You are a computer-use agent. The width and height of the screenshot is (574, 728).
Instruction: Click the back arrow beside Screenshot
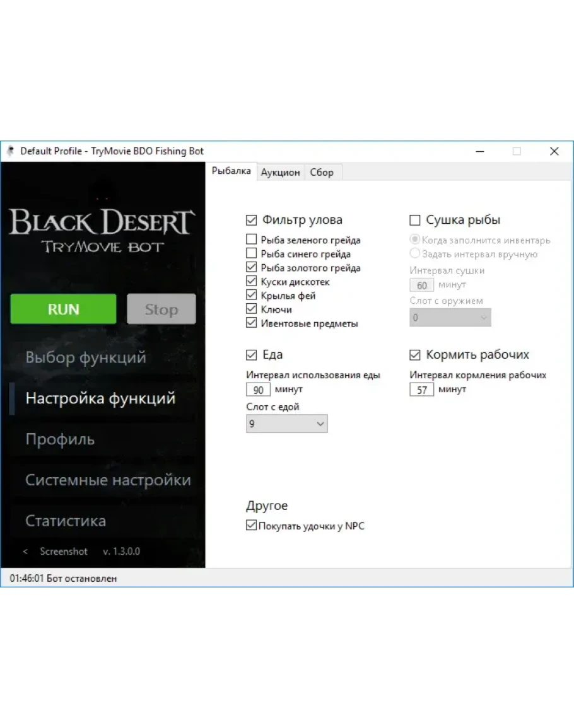tap(25, 552)
